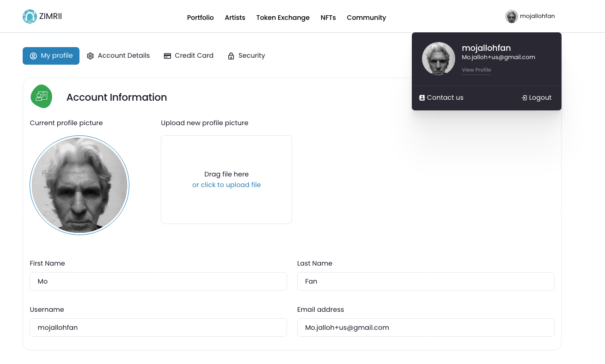
Task: Click the ZIMRII logo icon
Action: click(x=30, y=17)
